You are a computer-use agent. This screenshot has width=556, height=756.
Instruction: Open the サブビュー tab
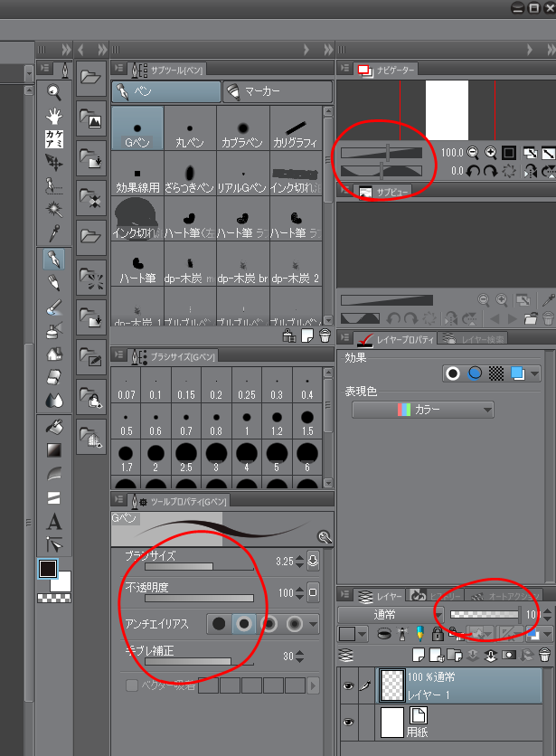tap(383, 192)
